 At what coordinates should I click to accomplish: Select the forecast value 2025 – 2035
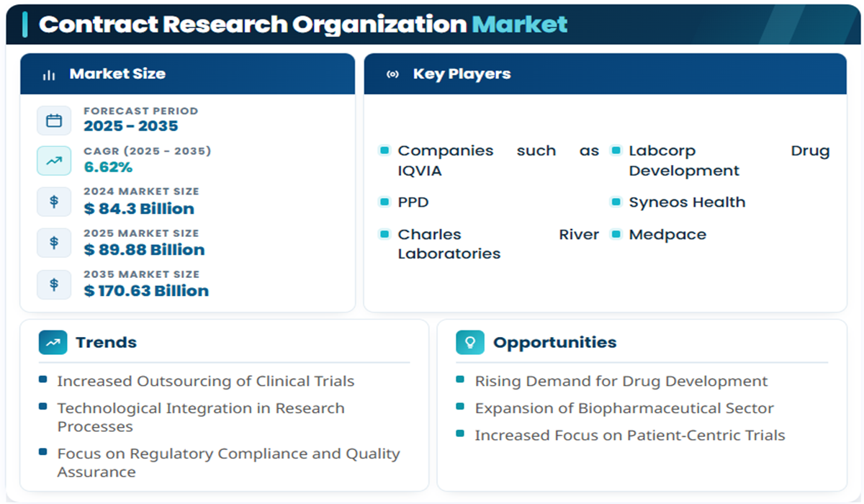tap(131, 126)
